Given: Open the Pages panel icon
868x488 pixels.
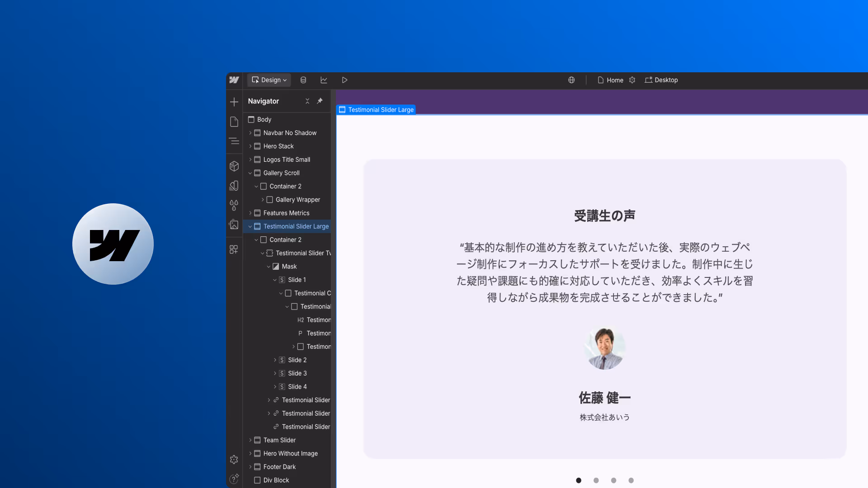Looking at the screenshot, I should (234, 122).
